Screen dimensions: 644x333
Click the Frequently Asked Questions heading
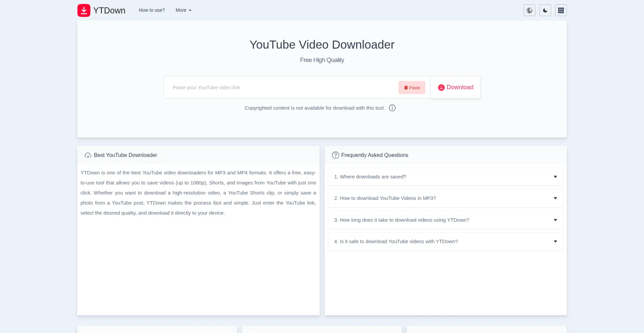click(x=375, y=155)
